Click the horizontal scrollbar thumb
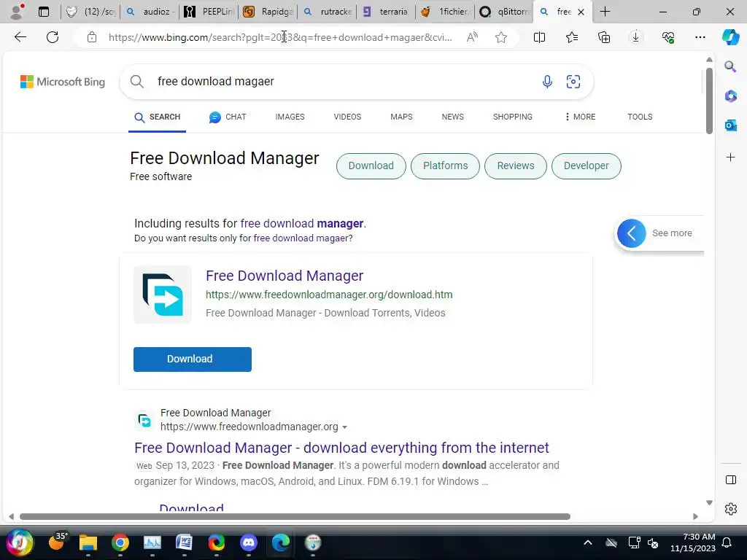 [295, 517]
